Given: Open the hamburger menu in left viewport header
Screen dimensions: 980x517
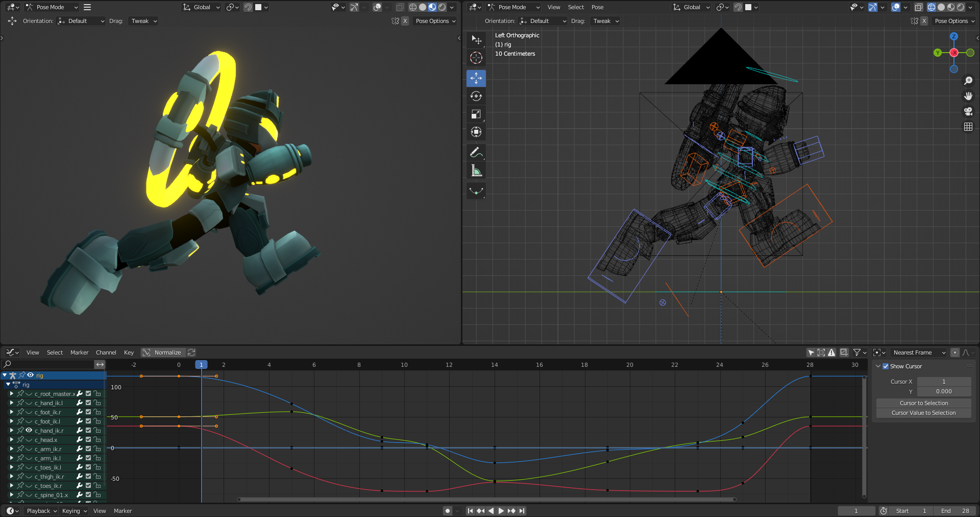Looking at the screenshot, I should (x=87, y=7).
